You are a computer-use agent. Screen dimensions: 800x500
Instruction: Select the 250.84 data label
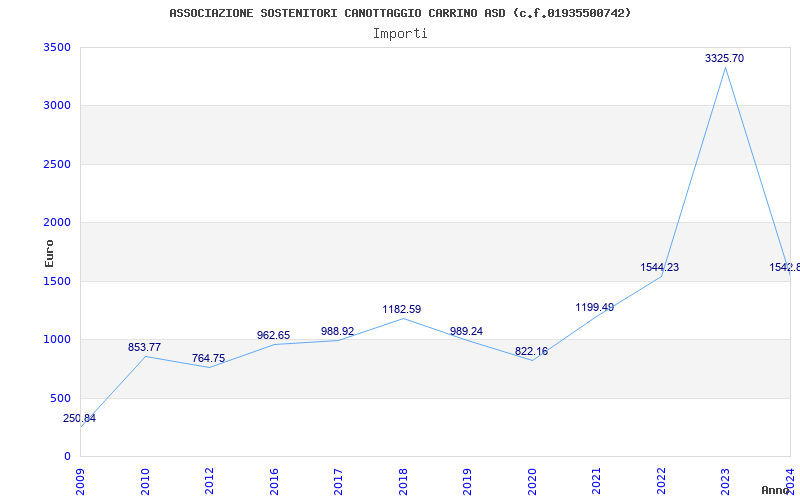80,418
